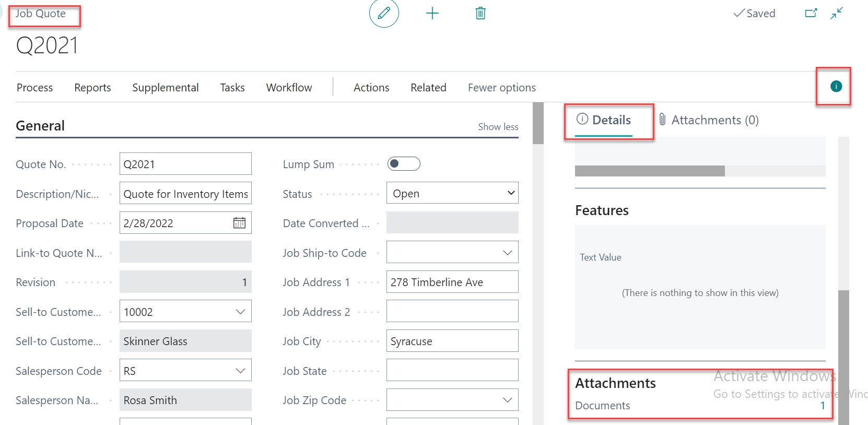Open quote in new window icon

click(811, 14)
